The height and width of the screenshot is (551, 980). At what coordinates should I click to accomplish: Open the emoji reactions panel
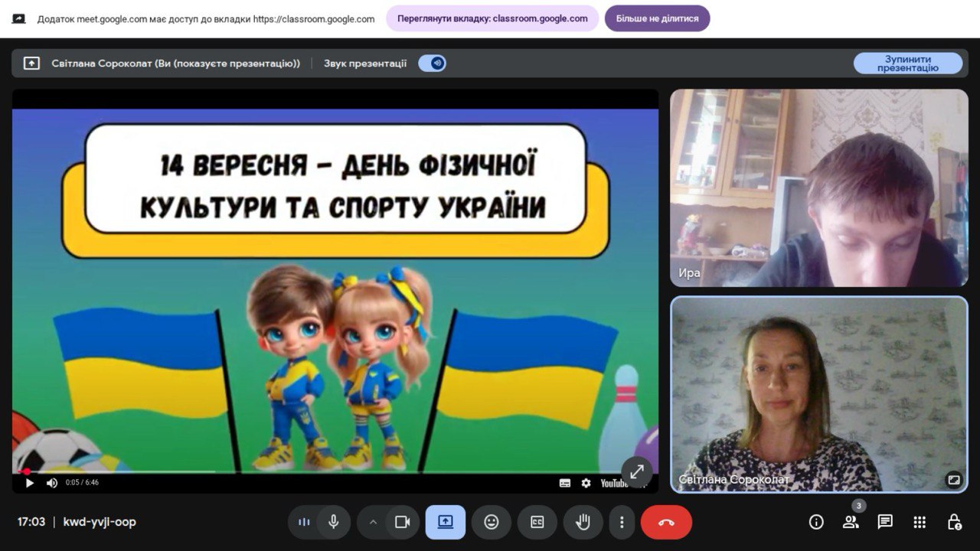coord(492,522)
